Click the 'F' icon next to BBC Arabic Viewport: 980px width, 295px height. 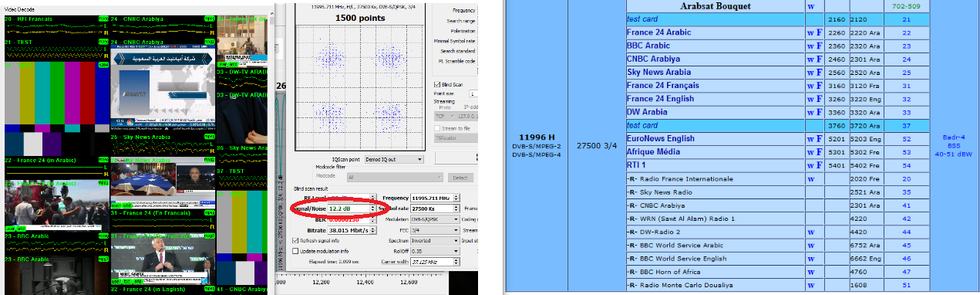click(819, 46)
